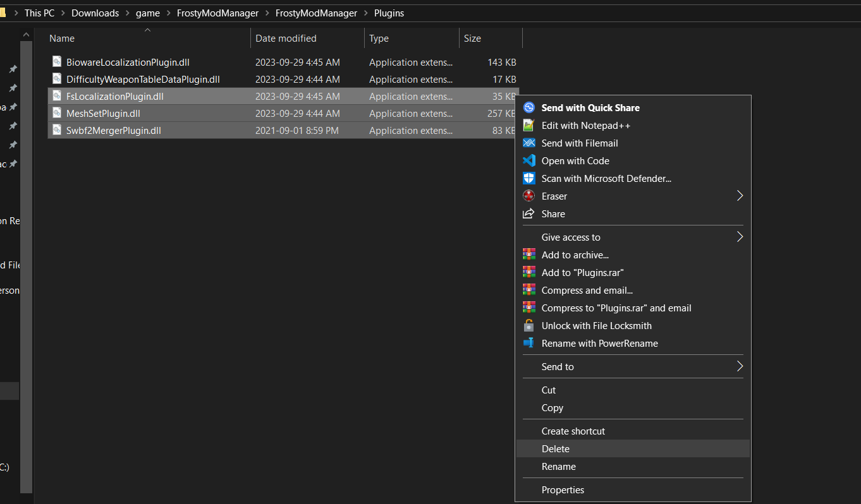Click the Microsoft Defender shield icon
The image size is (861, 504).
tap(529, 178)
